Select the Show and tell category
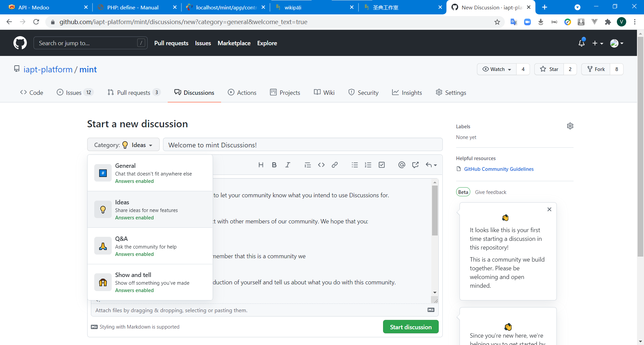 (150, 282)
